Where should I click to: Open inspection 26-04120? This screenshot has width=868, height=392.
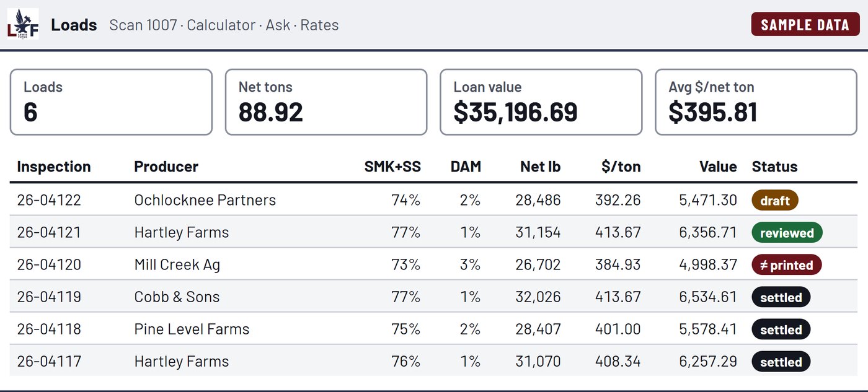pyautogui.click(x=49, y=264)
